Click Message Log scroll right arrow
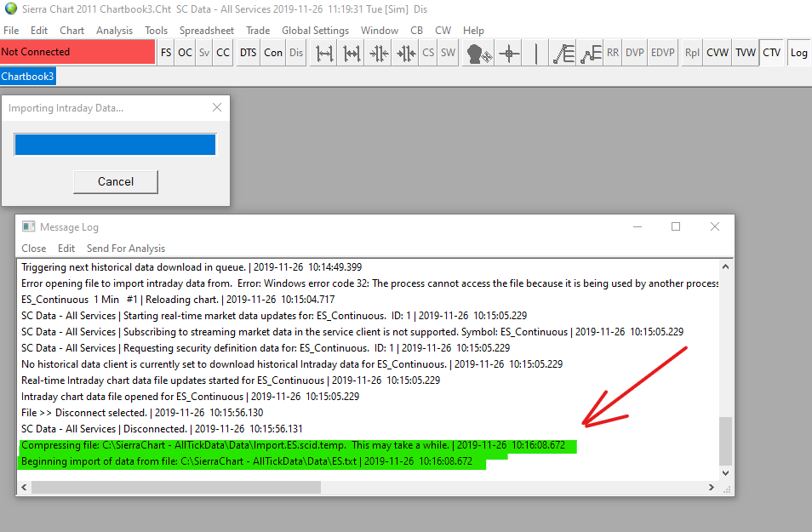Screen dimensions: 812x532 (x=712, y=488)
